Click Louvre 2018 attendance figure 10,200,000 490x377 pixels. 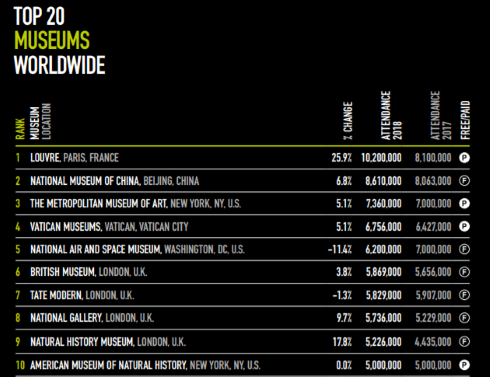coord(381,158)
